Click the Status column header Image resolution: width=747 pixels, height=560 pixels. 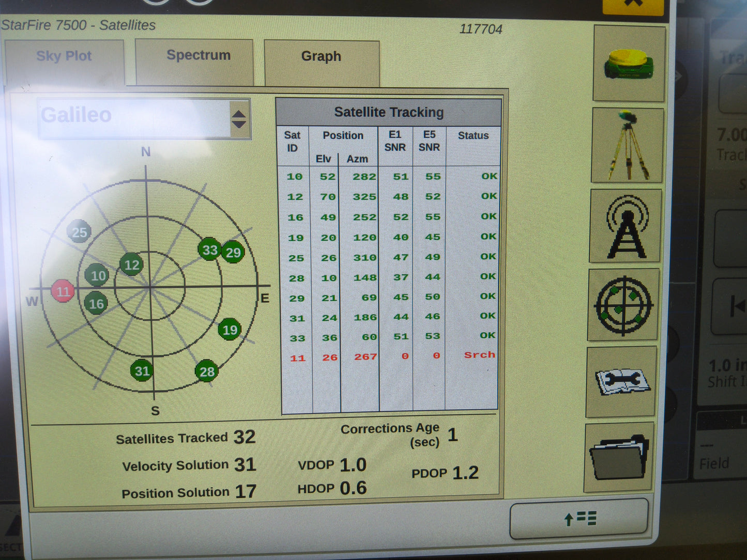(x=473, y=136)
